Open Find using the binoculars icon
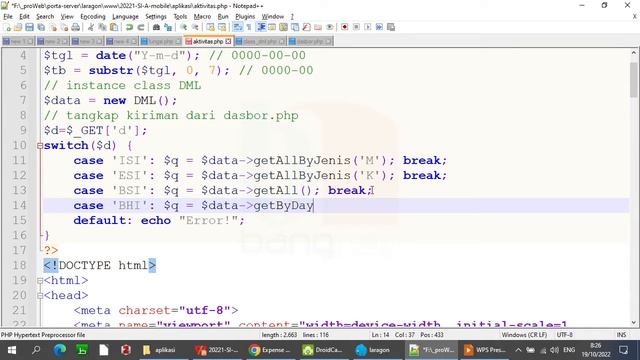 click(156, 27)
